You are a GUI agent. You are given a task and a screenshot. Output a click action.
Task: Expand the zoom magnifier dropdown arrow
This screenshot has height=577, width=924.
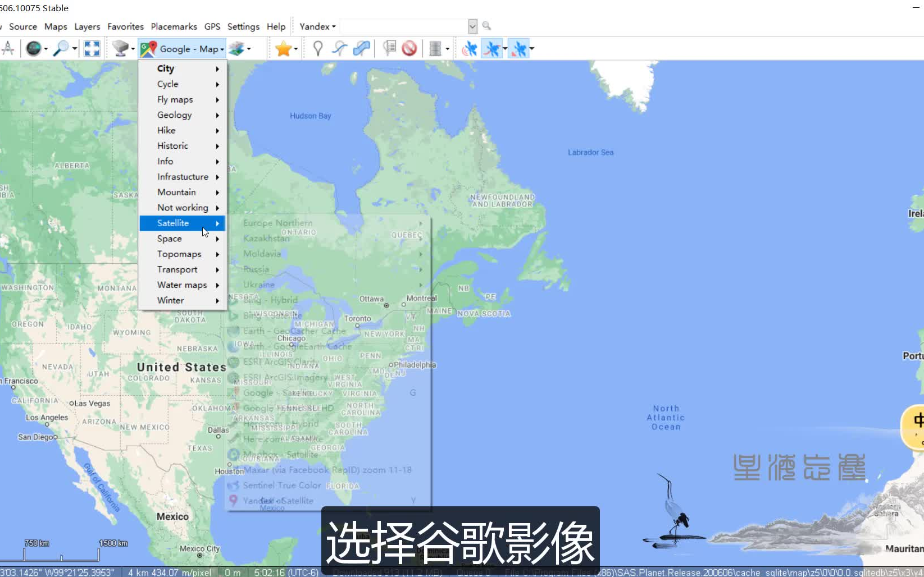(x=74, y=49)
